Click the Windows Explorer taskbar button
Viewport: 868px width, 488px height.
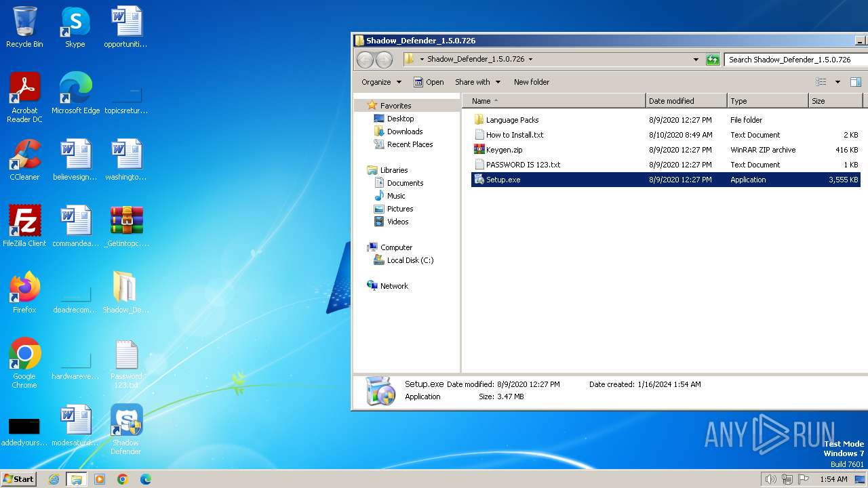(x=76, y=479)
